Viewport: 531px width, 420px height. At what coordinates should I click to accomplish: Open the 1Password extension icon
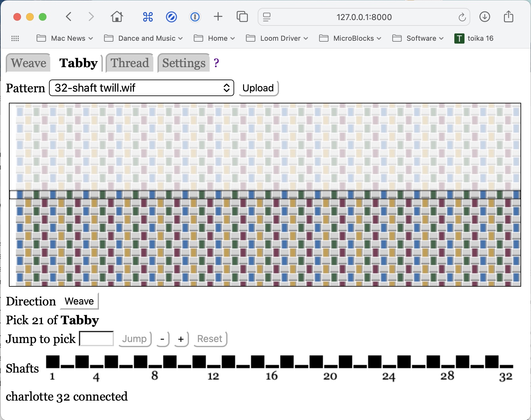point(195,17)
